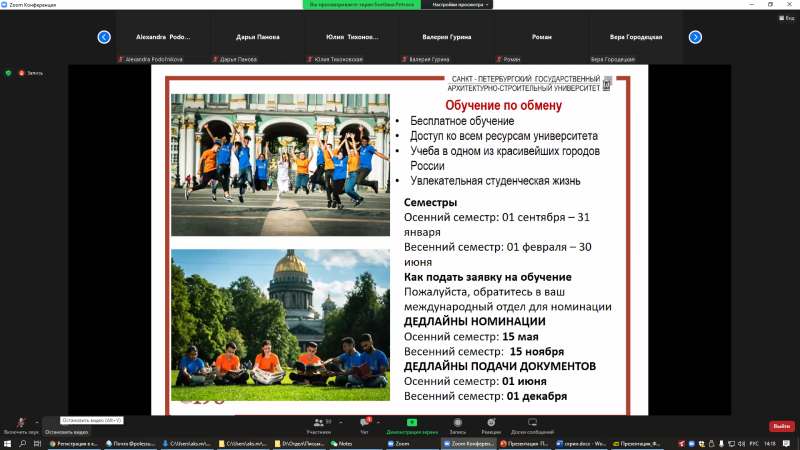Select Юлия Тихонов... participant tile
800x450 pixels.
click(352, 37)
